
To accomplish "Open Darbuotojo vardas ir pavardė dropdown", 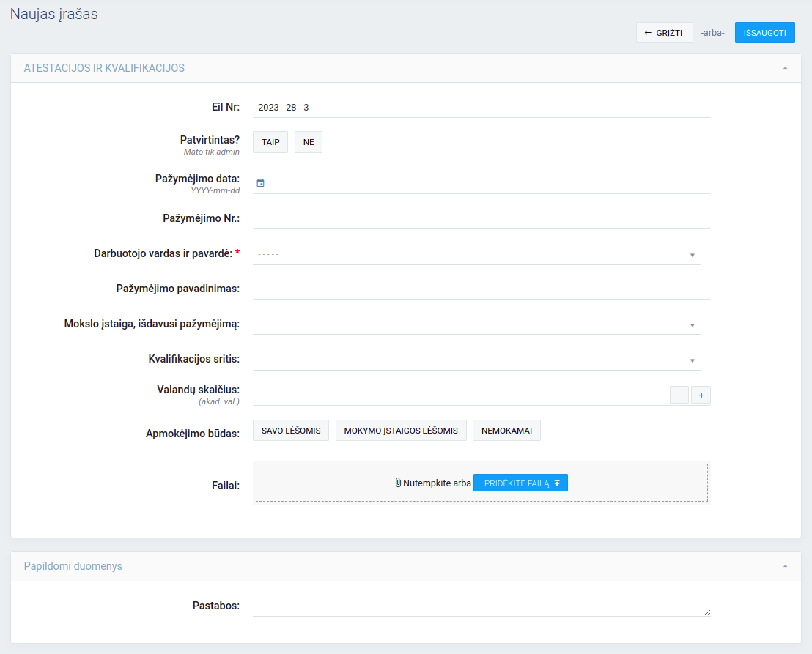I will point(476,254).
